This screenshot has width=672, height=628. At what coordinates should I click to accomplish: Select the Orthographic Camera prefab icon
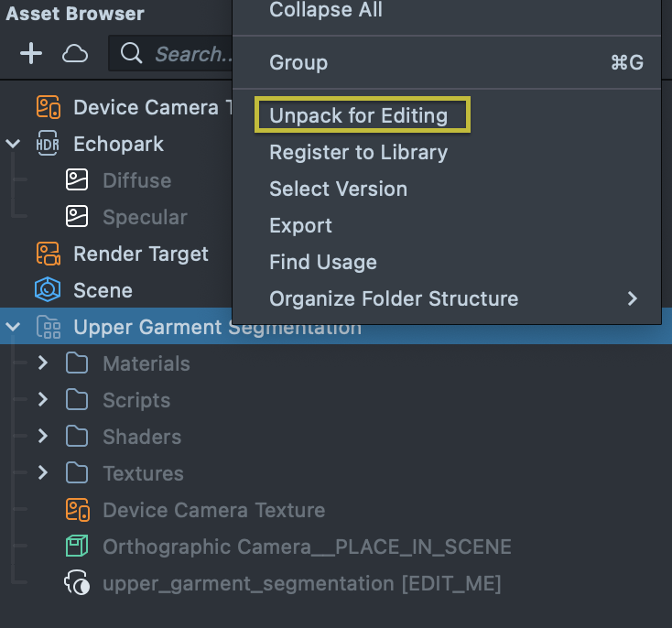point(77,547)
